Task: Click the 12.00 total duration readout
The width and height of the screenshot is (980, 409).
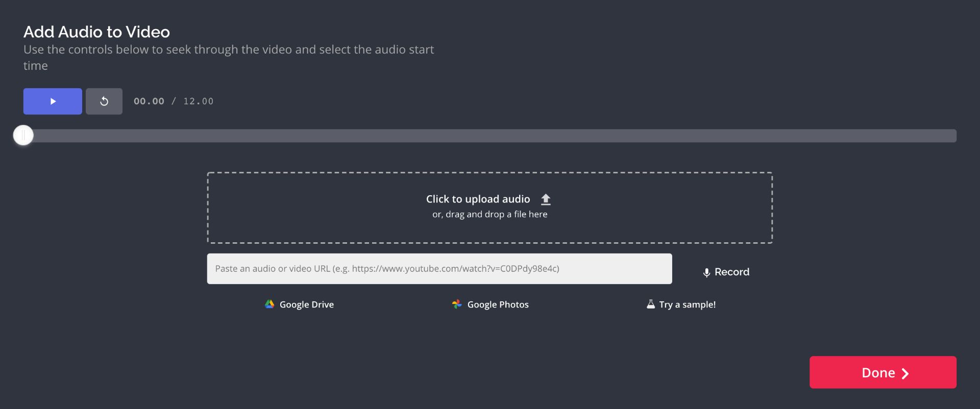Action: pos(199,101)
